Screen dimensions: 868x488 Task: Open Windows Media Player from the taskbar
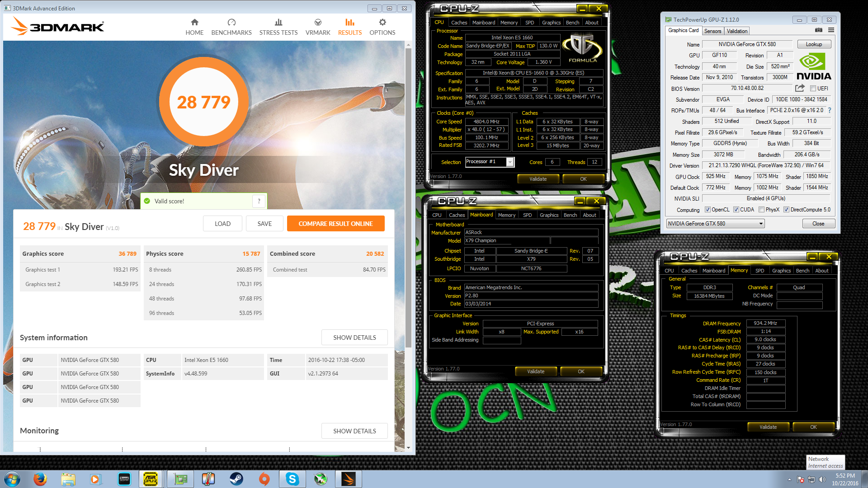pyautogui.click(x=95, y=479)
